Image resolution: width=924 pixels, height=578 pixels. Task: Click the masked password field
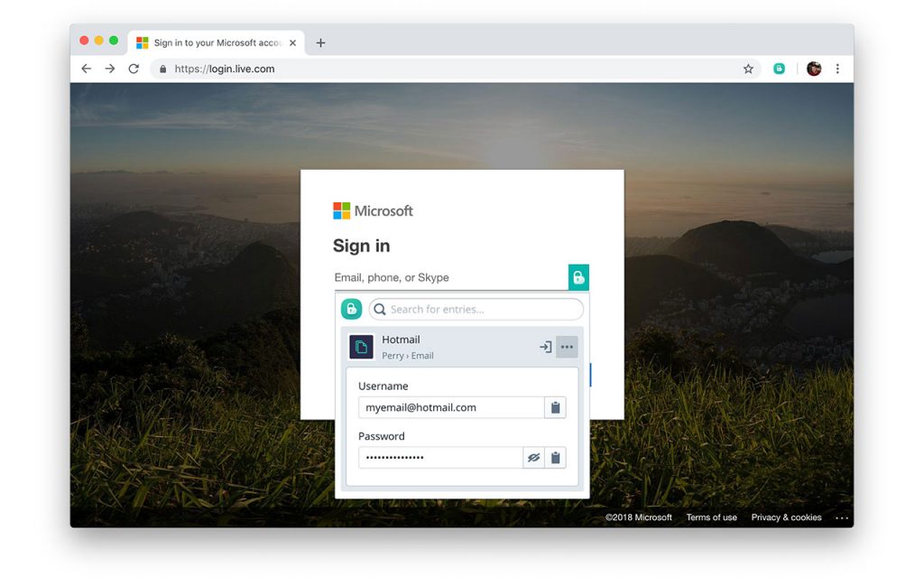[440, 458]
